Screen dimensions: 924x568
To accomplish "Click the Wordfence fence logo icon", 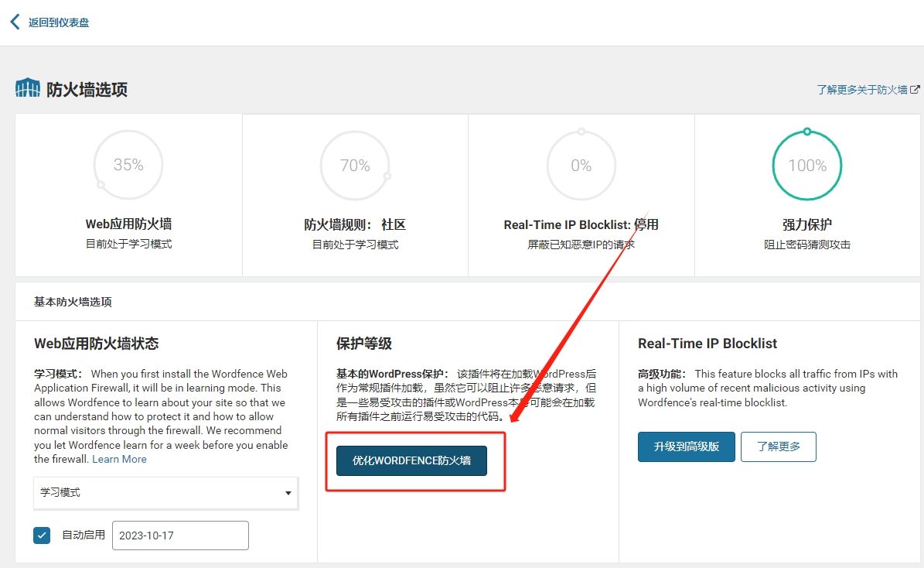I will click(28, 88).
